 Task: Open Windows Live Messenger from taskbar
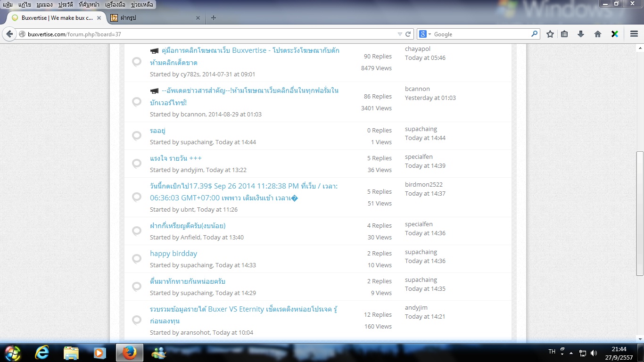pos(159,353)
